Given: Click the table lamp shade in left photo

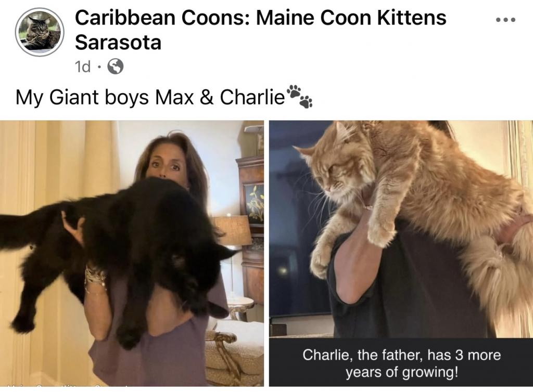Looking at the screenshot, I should tap(233, 230).
